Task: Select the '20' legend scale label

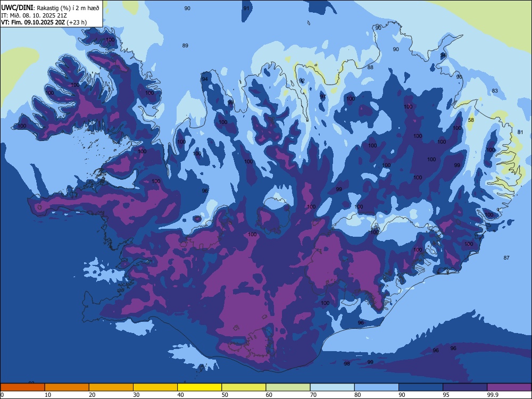Action: point(92,395)
